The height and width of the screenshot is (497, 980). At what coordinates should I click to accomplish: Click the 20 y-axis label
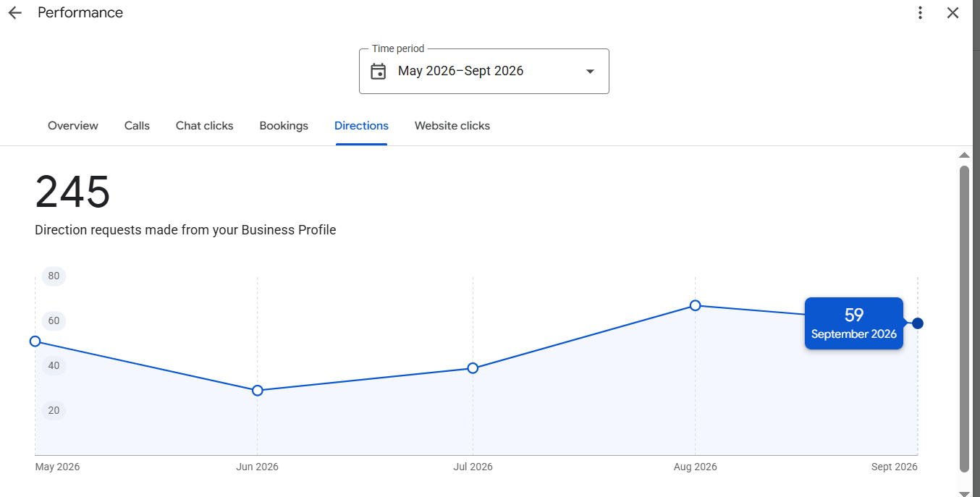coord(54,410)
